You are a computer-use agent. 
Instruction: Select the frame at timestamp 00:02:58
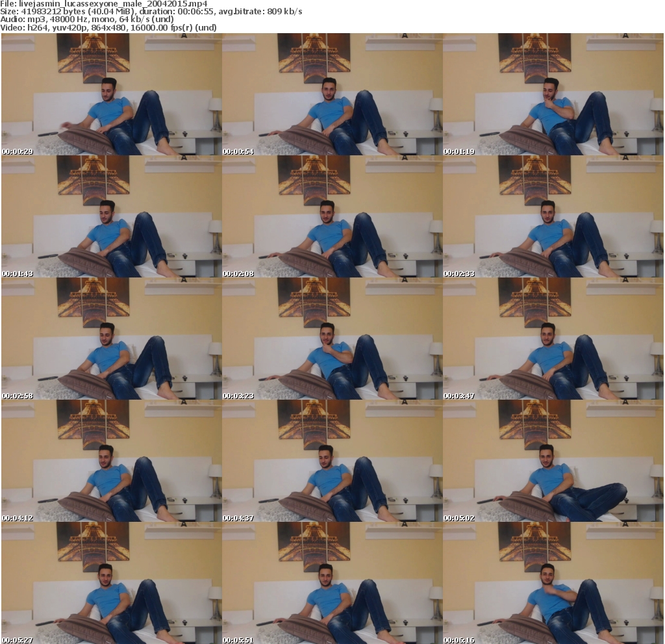(112, 339)
